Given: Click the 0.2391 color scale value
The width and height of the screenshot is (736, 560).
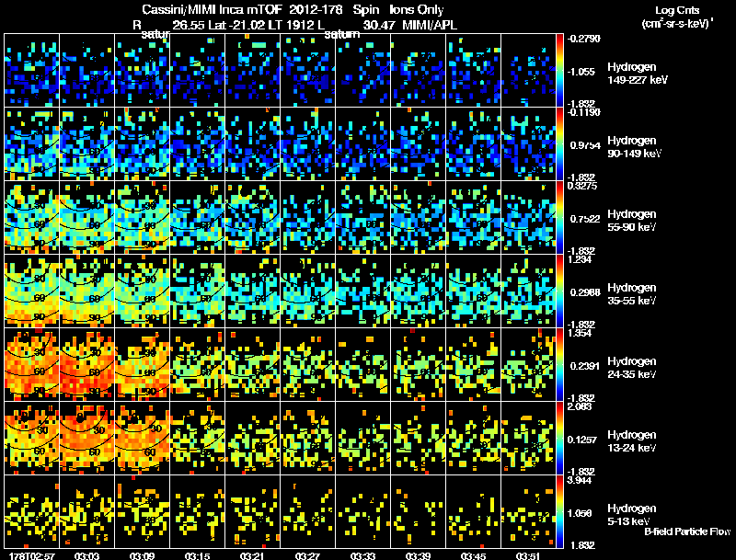Looking at the screenshot, I should pyautogui.click(x=585, y=366).
